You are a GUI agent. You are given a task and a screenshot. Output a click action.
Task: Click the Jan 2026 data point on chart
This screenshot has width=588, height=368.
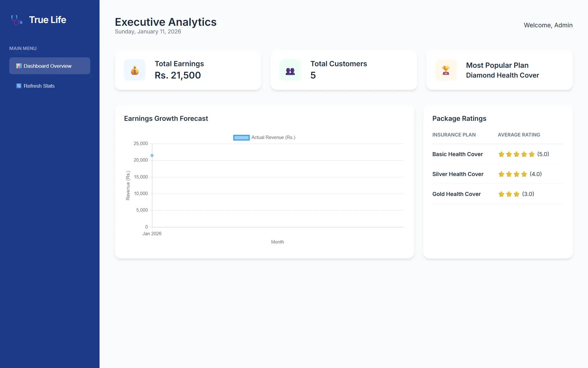pyautogui.click(x=152, y=155)
